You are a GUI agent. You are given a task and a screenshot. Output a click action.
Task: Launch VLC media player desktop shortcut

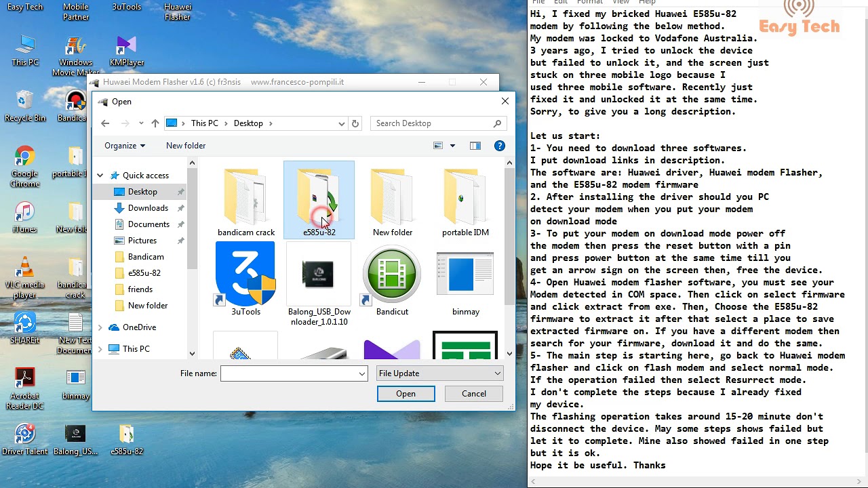click(x=25, y=278)
